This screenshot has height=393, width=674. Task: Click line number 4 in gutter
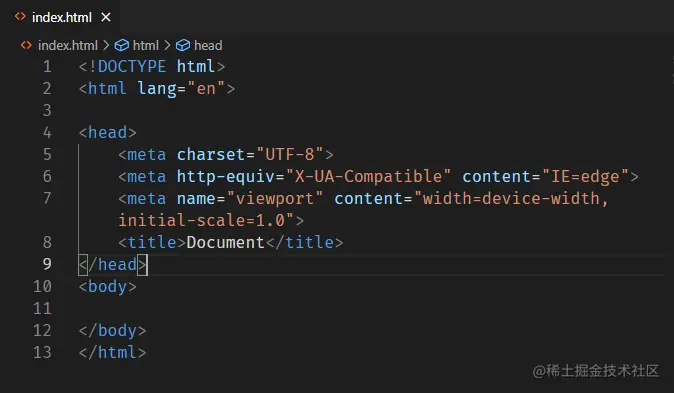tap(47, 132)
